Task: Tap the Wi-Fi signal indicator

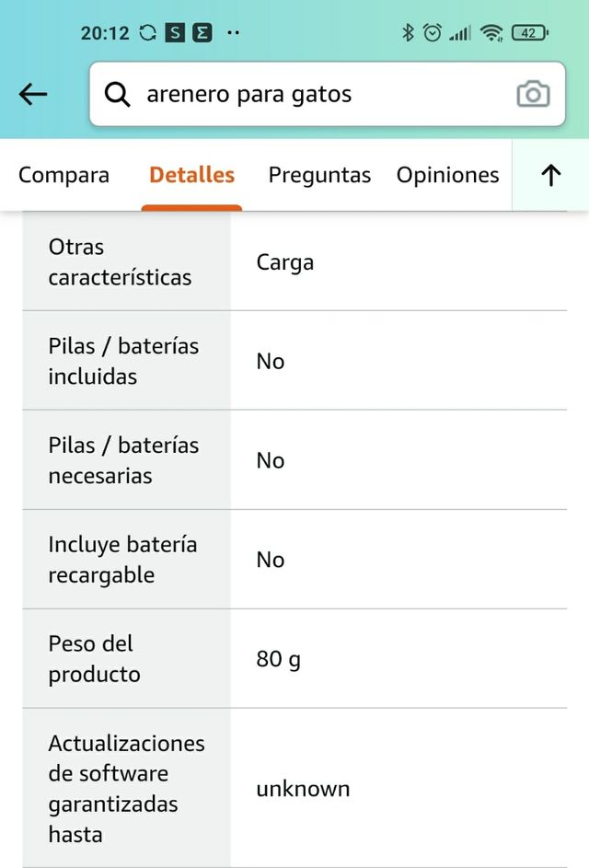Action: 493,33
